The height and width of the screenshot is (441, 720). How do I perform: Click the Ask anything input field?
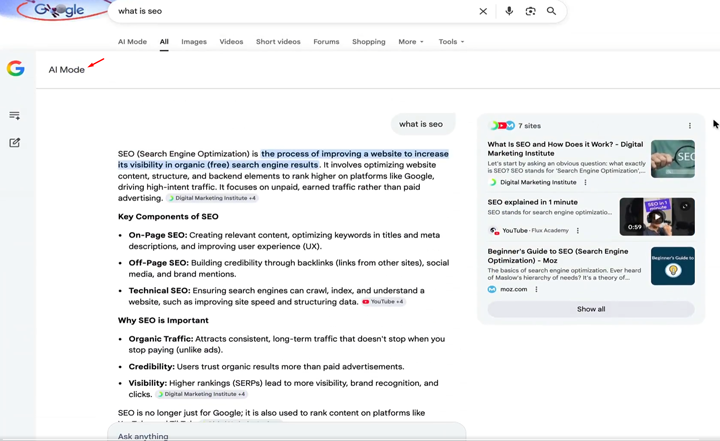point(285,435)
